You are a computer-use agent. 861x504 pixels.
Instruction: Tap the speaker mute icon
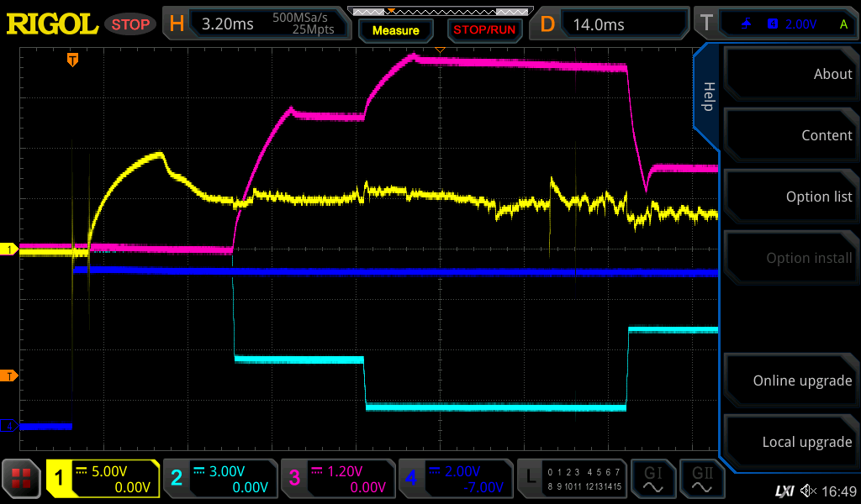[x=809, y=491]
